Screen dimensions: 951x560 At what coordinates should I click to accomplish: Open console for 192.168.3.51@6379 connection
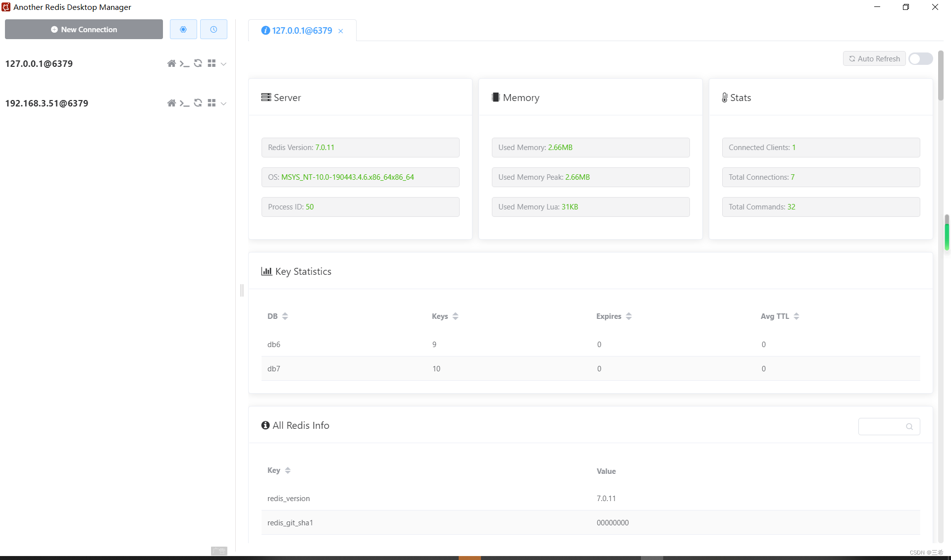[184, 103]
